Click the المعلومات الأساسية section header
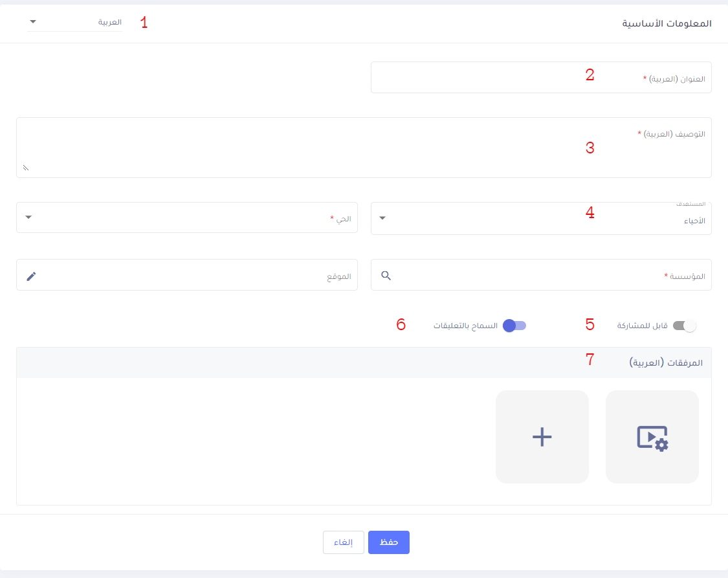This screenshot has height=578, width=728. coord(667,23)
